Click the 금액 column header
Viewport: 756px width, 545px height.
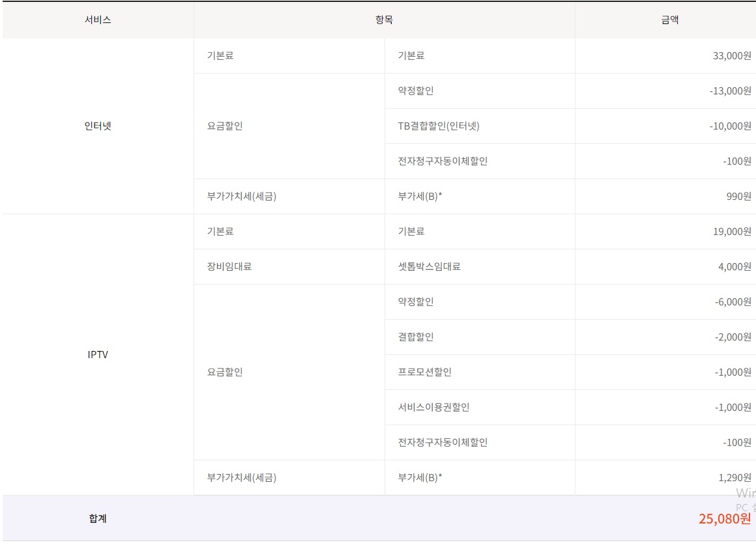pos(669,20)
